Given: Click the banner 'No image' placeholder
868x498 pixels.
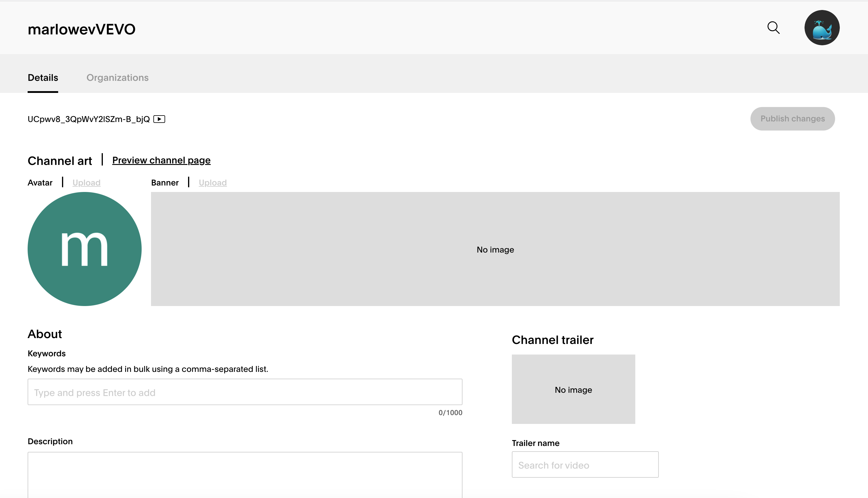Looking at the screenshot, I should [495, 249].
